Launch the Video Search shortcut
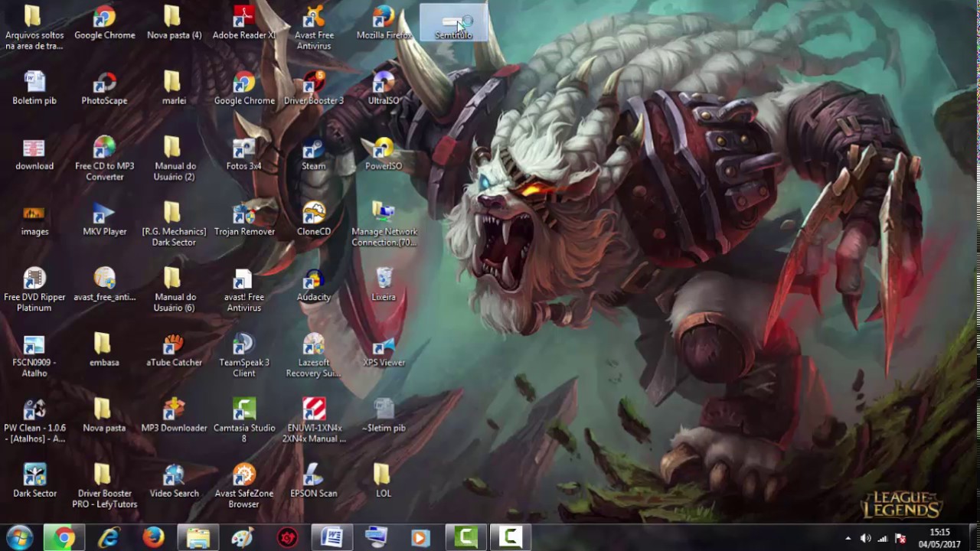This screenshot has height=551, width=980. 174,481
